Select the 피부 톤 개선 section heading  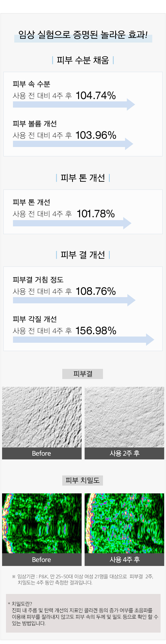coord(83,178)
